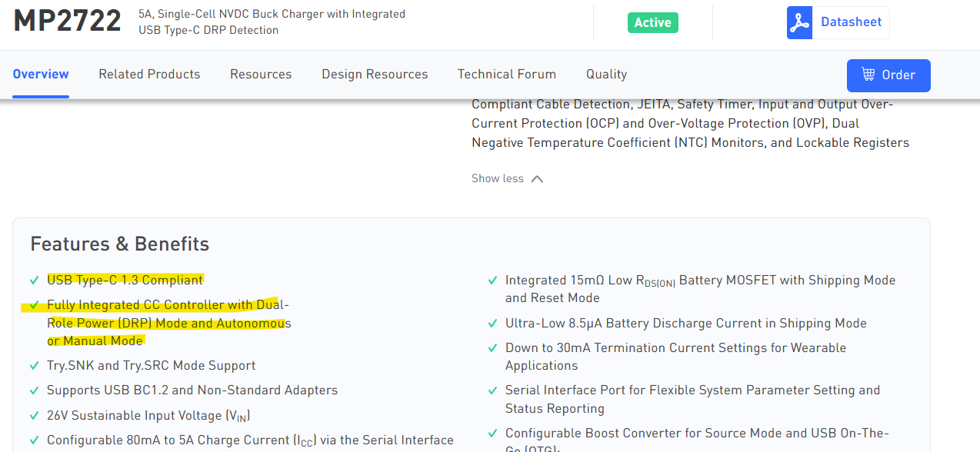980x452 pixels.
Task: Click the Features & Benefits heading
Action: pos(120,244)
